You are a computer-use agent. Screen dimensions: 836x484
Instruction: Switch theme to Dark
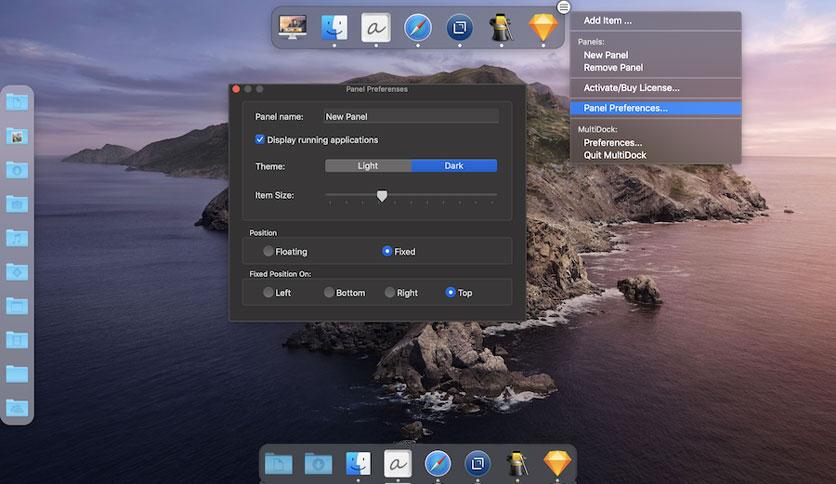pos(454,166)
